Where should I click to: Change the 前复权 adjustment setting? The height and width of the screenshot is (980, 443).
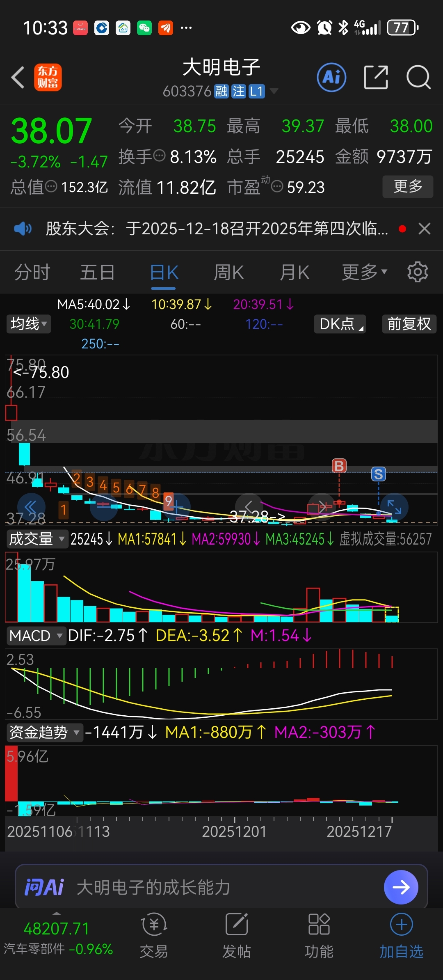pyautogui.click(x=409, y=324)
